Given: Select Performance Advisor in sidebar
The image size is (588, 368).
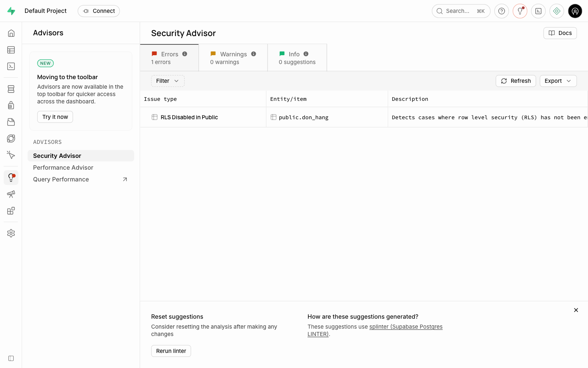Looking at the screenshot, I should click(x=81, y=167).
